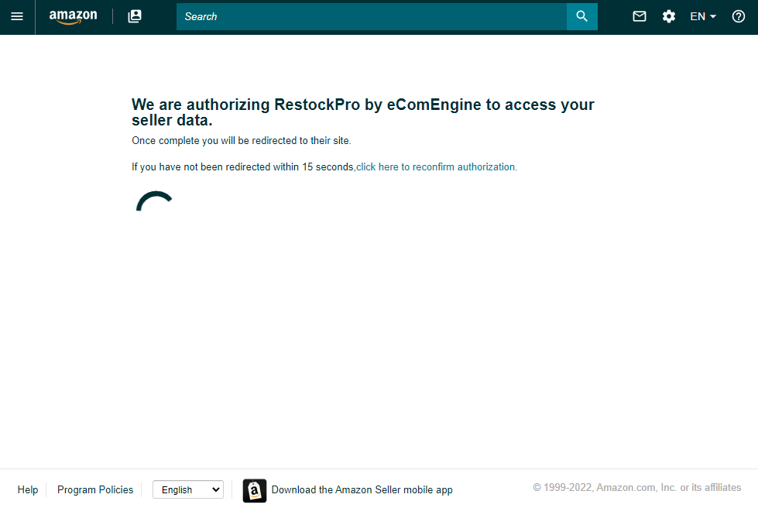Click the RestockPro authorization heading
This screenshot has height=532, width=758.
pos(362,112)
